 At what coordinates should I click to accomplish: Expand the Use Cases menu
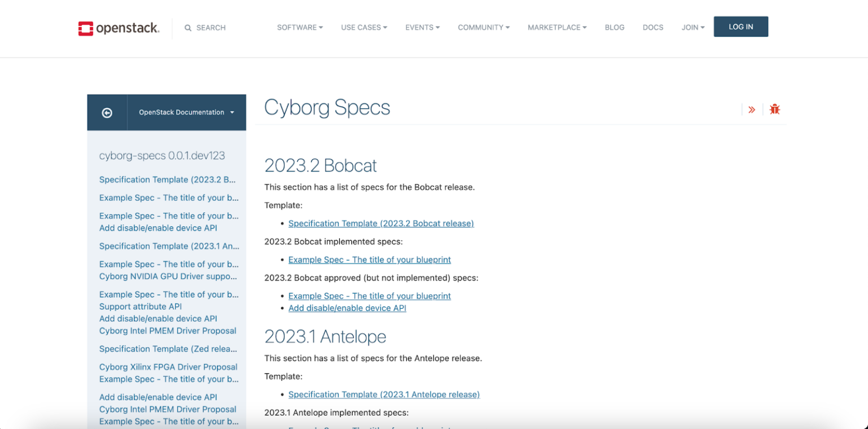[364, 27]
